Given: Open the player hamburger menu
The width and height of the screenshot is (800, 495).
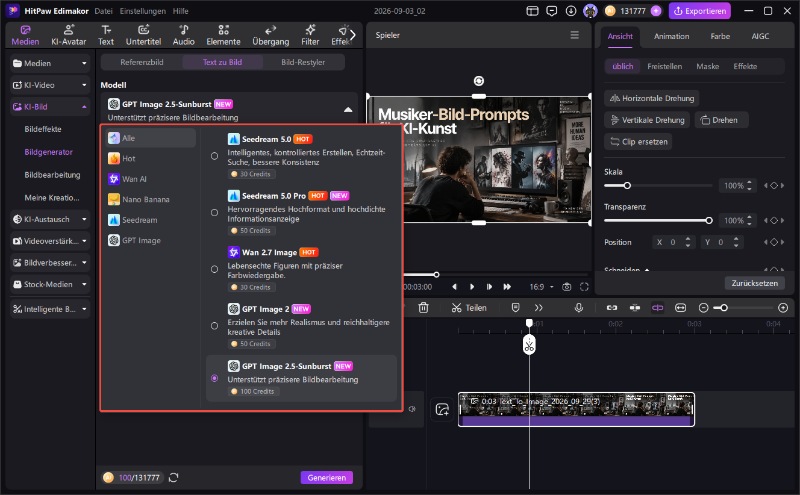Looking at the screenshot, I should 574,35.
